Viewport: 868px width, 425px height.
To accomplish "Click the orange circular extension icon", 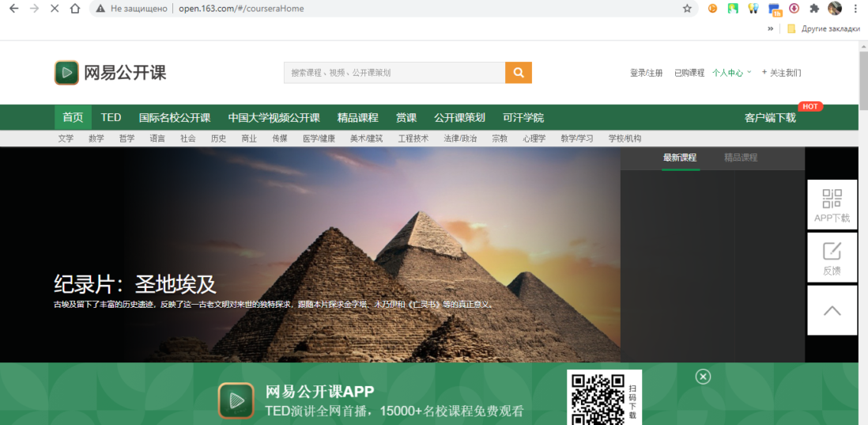I will [712, 9].
